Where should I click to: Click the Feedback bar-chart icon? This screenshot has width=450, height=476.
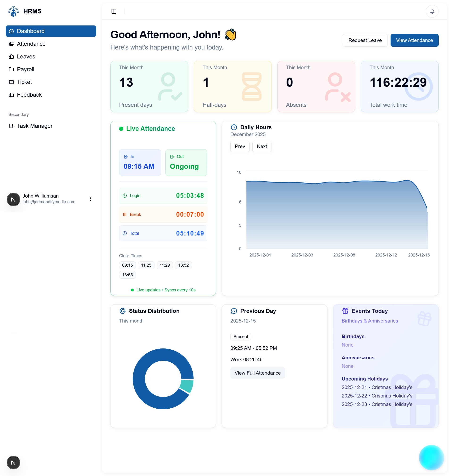[x=11, y=95]
